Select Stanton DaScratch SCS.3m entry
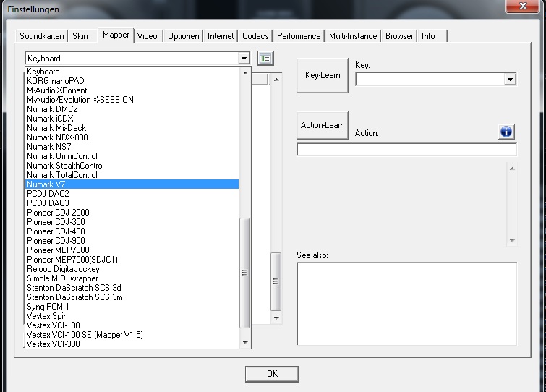 coord(132,297)
